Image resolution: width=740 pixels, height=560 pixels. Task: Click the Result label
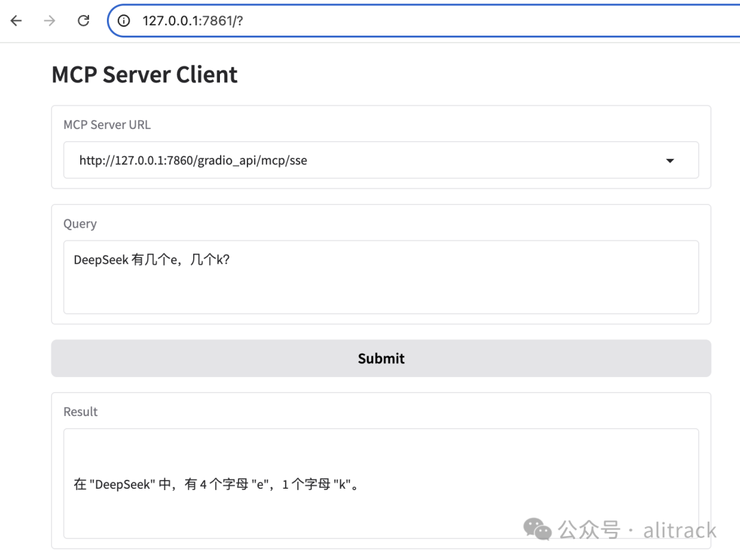point(81,412)
